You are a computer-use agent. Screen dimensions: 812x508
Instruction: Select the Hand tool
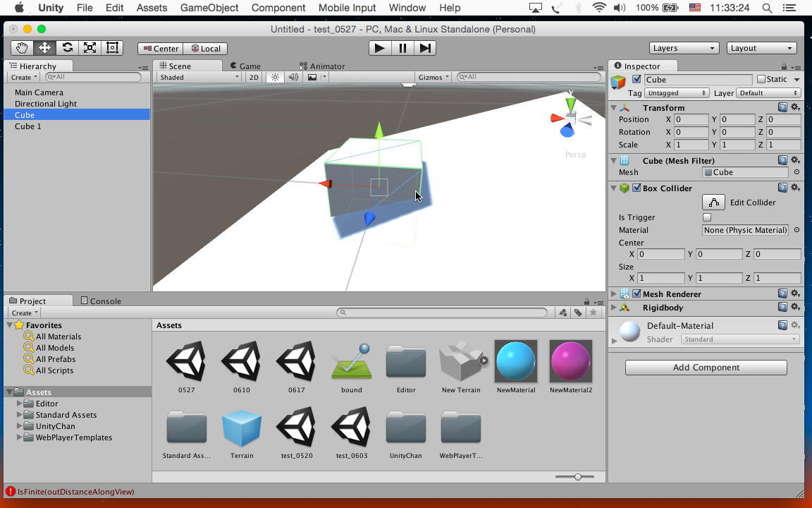(x=22, y=48)
